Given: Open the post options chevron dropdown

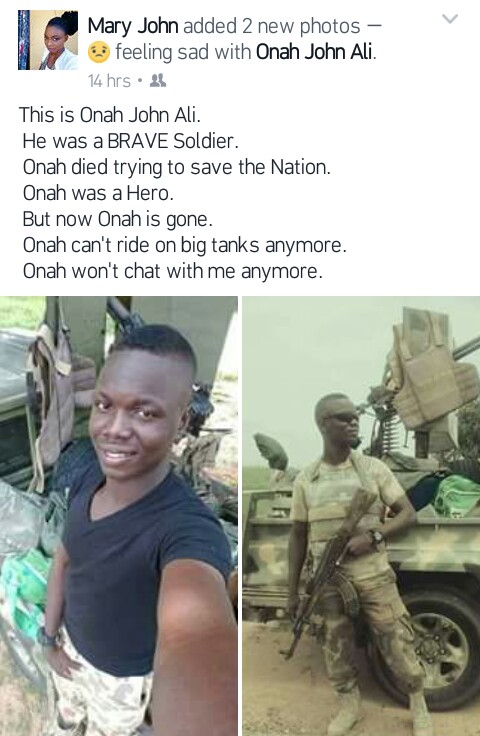Looking at the screenshot, I should click(x=450, y=19).
